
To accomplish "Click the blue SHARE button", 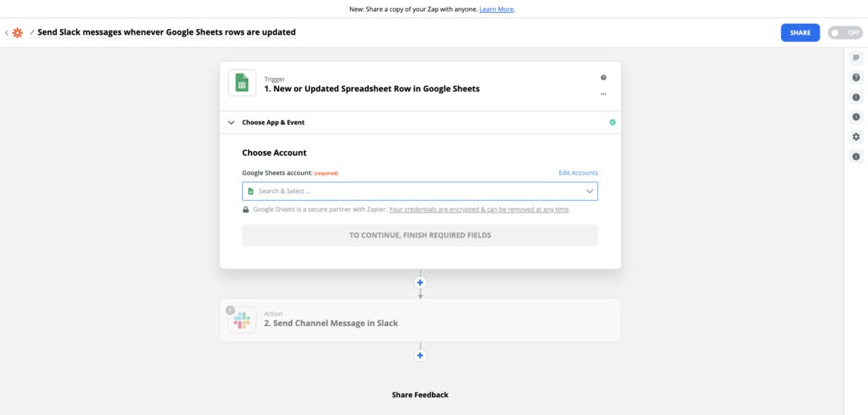I will [800, 33].
